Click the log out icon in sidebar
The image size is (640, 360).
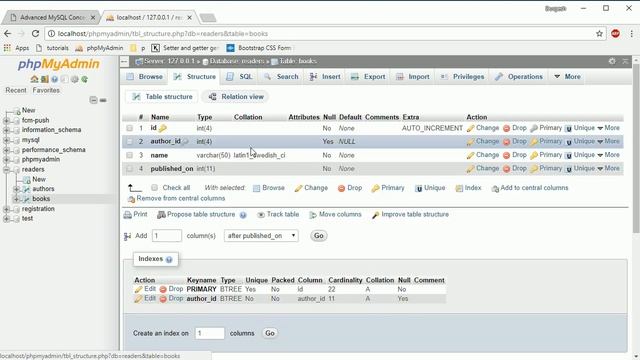pyautogui.click(x=44, y=79)
